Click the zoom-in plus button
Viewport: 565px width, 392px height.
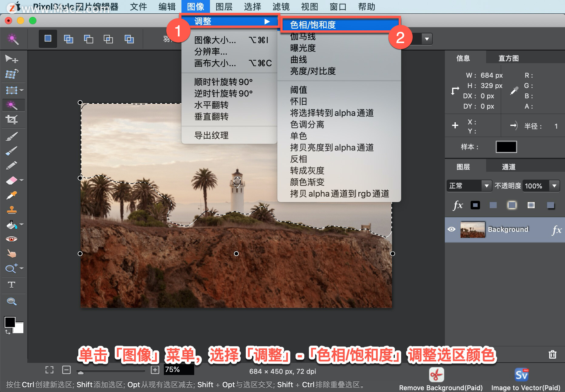(x=155, y=370)
